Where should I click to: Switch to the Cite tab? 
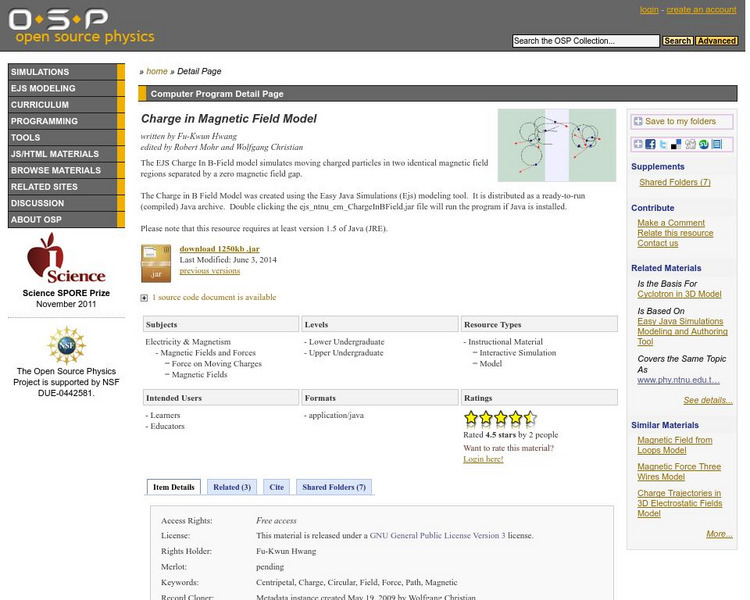(x=276, y=487)
